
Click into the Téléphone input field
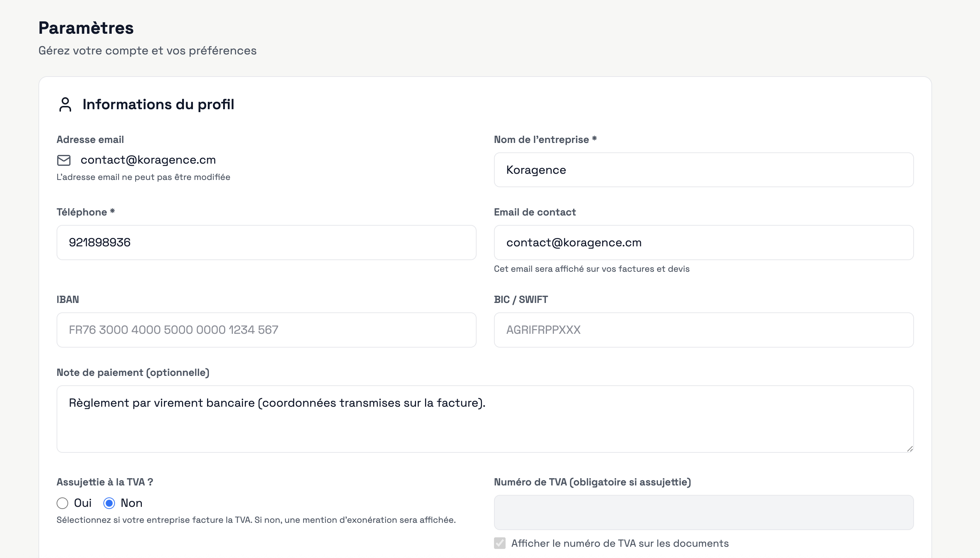(266, 243)
